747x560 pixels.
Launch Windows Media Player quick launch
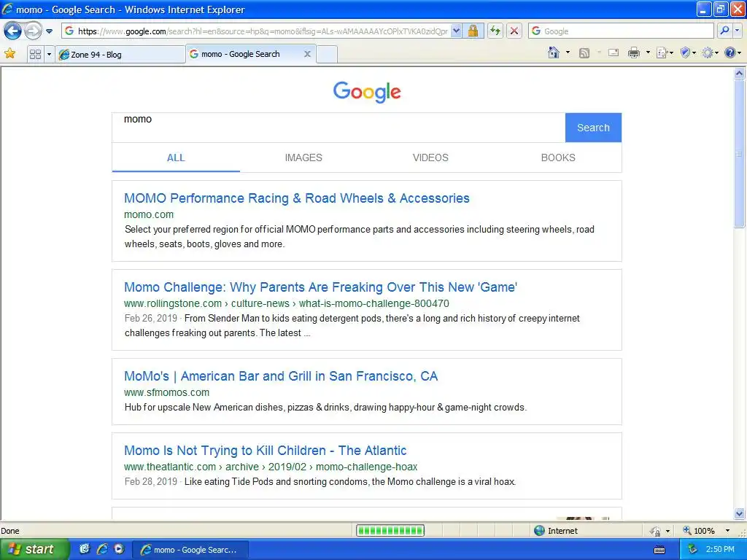pos(119,549)
